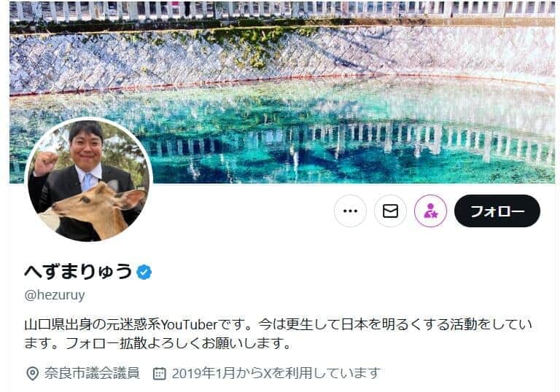Click the location pin icon
This screenshot has height=392, width=560.
(33, 374)
